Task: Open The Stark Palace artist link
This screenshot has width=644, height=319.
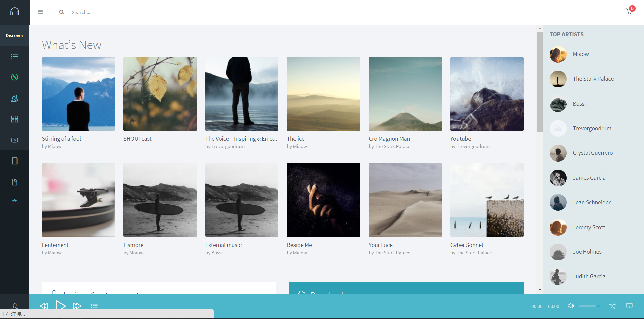Action: pos(593,79)
